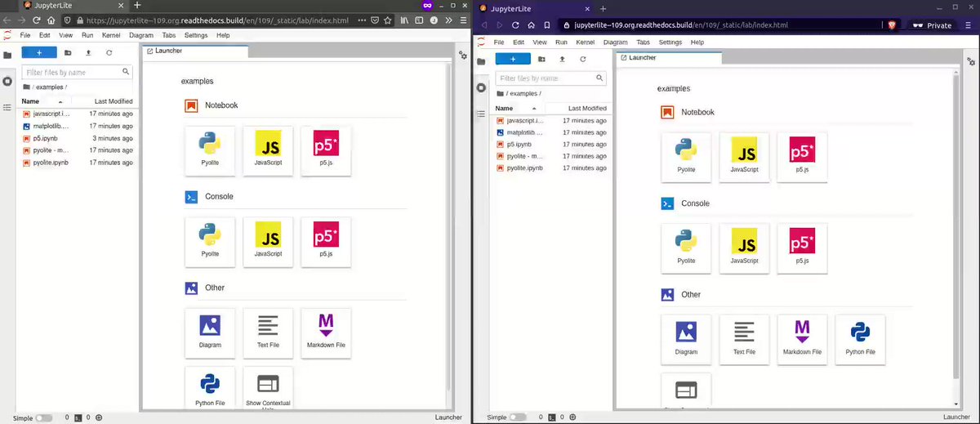Image resolution: width=980 pixels, height=424 pixels.
Task: Launch JavaScript notebook in left Firefox window
Action: (x=268, y=150)
